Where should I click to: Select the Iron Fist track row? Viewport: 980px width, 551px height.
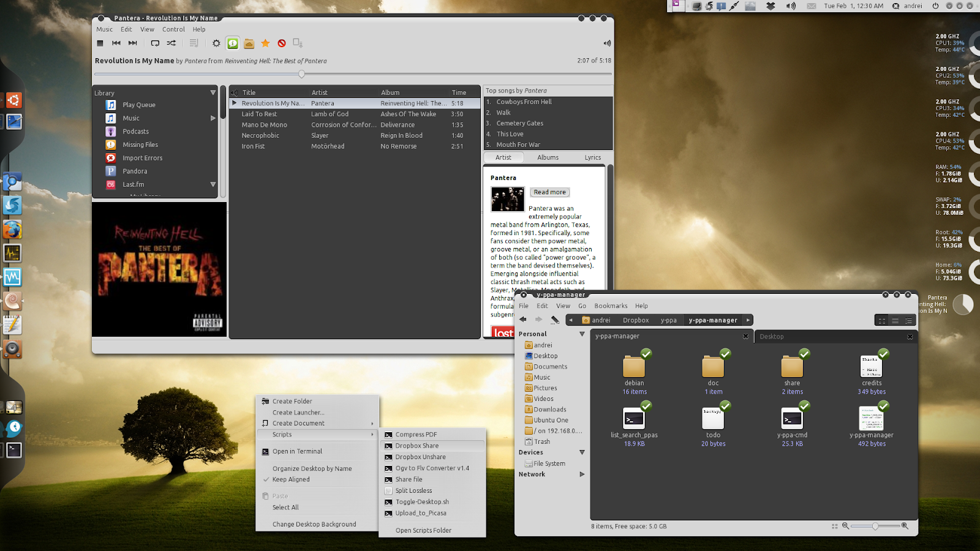point(355,146)
